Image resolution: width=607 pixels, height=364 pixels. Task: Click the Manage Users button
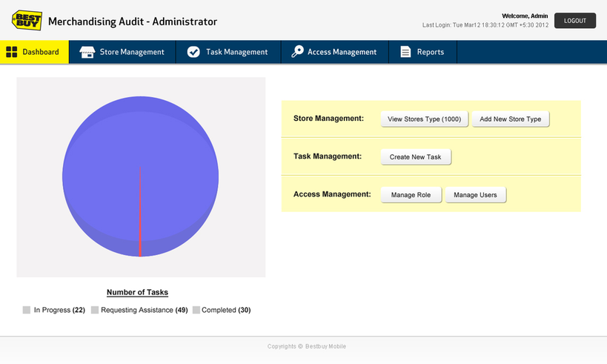coord(475,195)
